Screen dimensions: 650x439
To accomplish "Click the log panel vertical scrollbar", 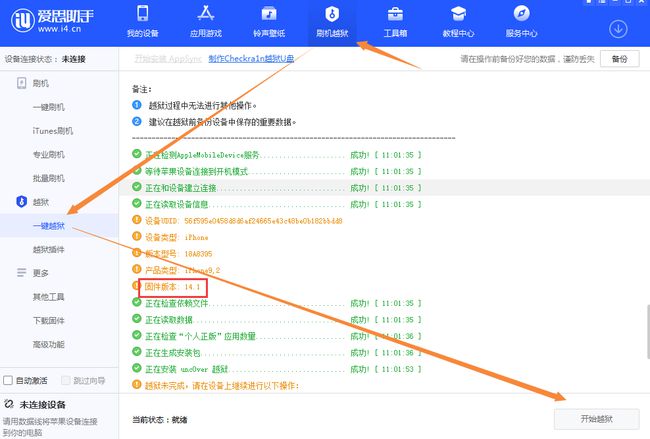I will 648,332.
